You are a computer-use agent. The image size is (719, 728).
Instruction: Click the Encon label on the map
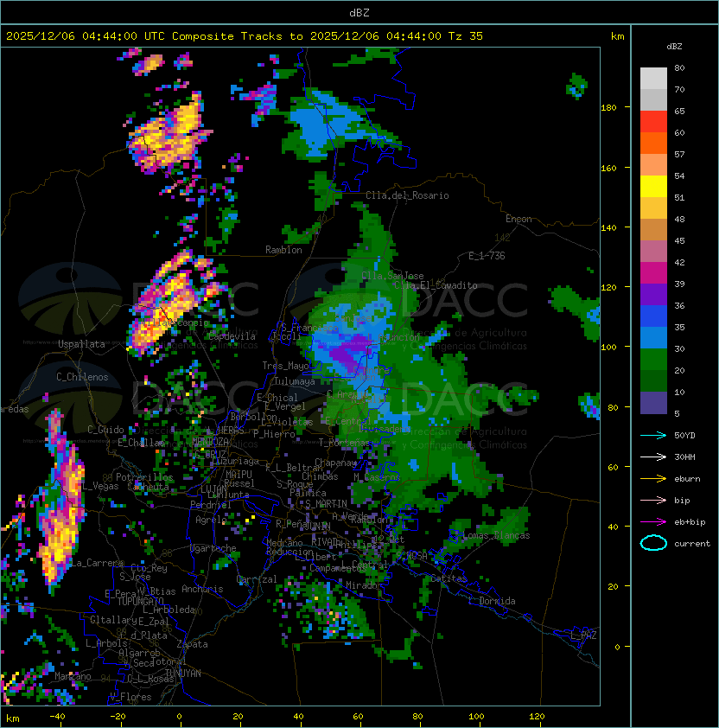click(519, 219)
